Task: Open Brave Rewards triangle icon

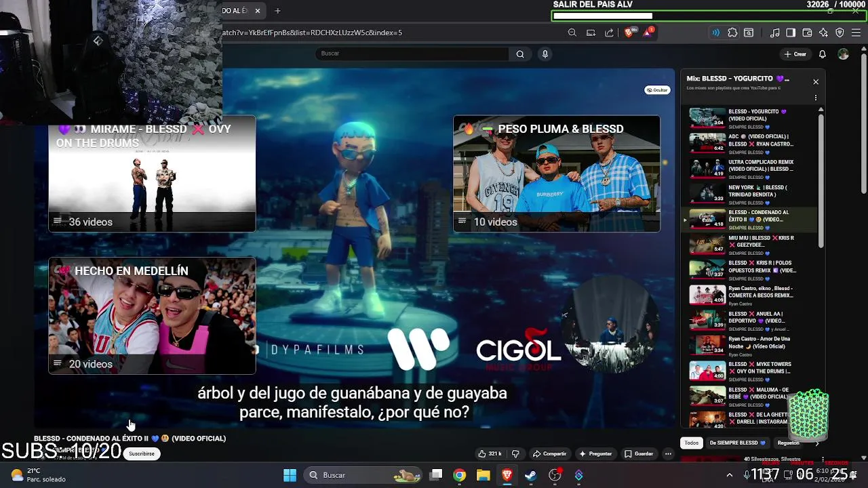Action: (x=648, y=33)
